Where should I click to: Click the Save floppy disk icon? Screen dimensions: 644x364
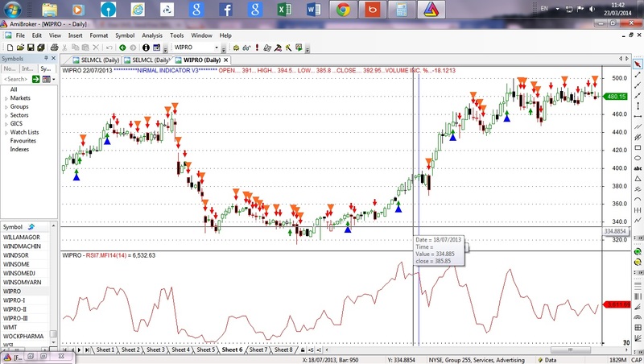tap(31, 48)
